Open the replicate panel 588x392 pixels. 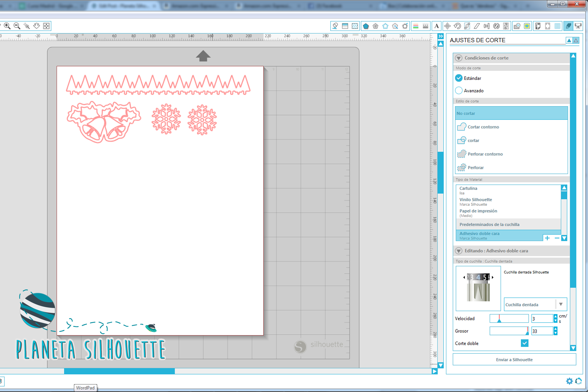[x=496, y=26]
